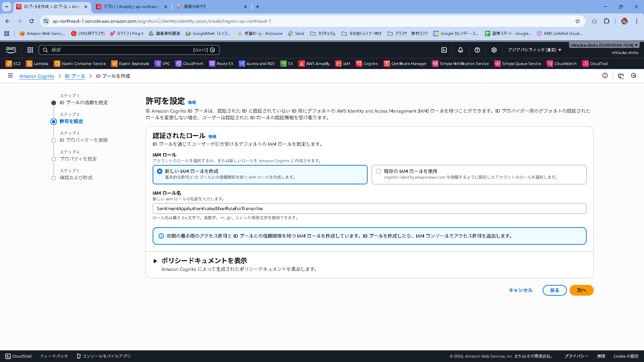Viewport: 644px width, 362px height.
Task: Click the キャンセル link button
Action: (521, 290)
